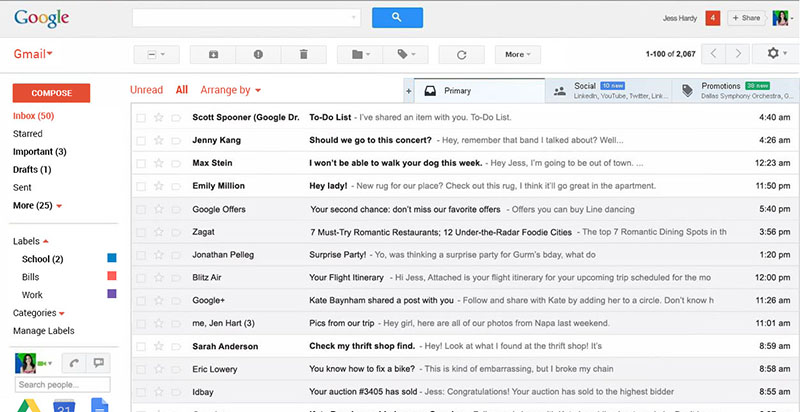The image size is (800, 412).
Task: Open the Google Drive icon
Action: pyautogui.click(x=29, y=406)
